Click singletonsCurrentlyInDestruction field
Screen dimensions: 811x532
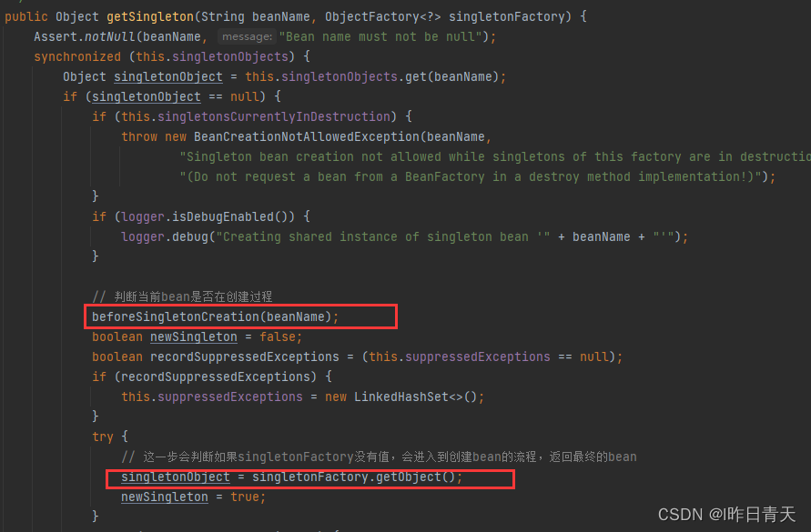click(x=274, y=116)
